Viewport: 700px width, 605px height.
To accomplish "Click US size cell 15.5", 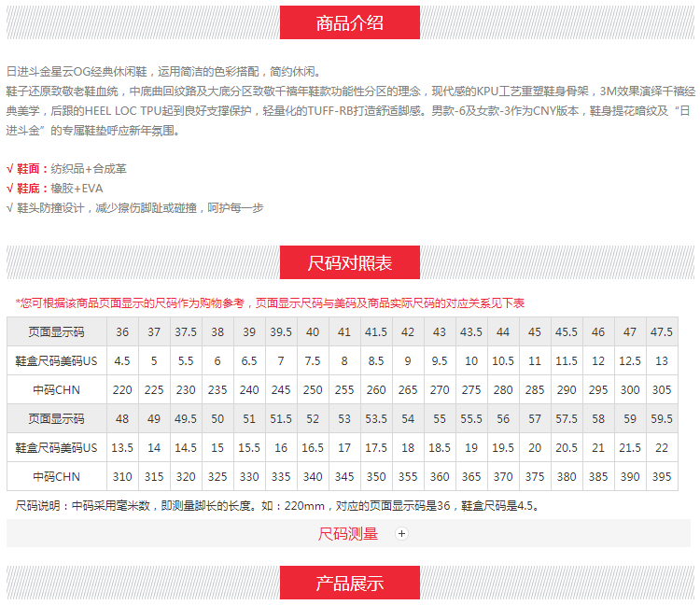I will (x=249, y=447).
